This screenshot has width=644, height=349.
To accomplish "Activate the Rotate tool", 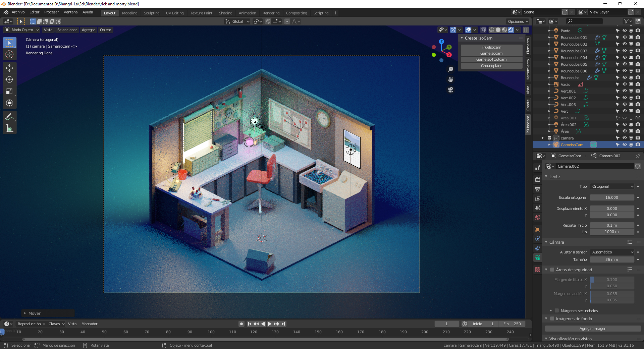I will coord(9,80).
